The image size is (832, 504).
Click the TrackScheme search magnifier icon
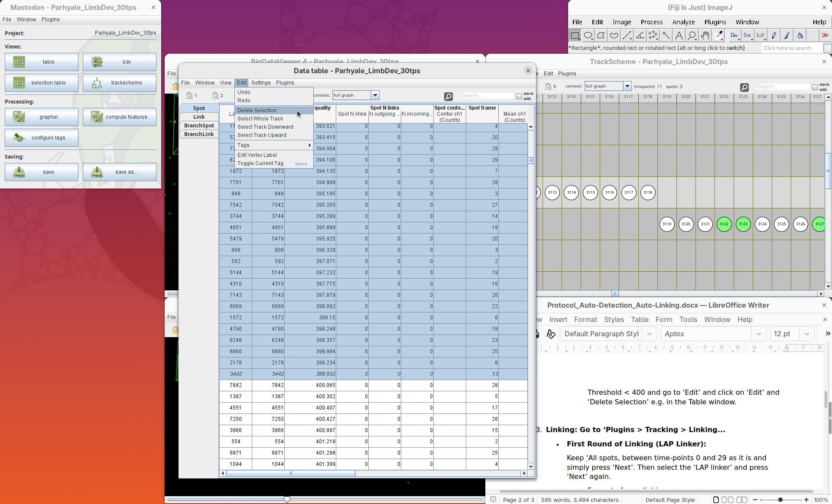coord(744,87)
